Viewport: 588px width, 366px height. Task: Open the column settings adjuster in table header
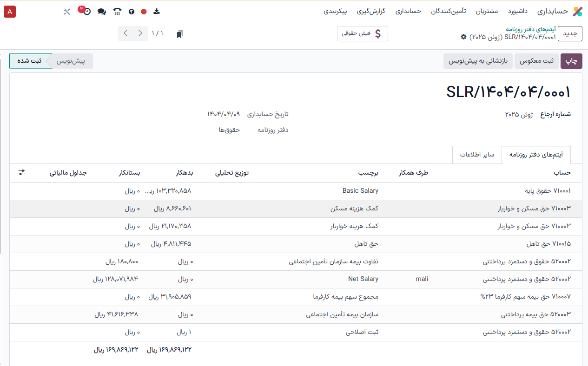[x=22, y=173]
